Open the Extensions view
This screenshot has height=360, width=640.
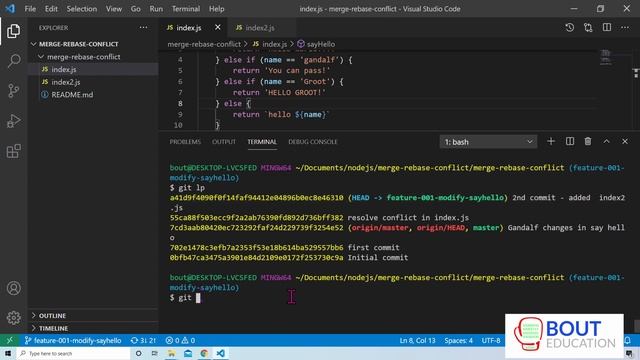pyautogui.click(x=13, y=151)
